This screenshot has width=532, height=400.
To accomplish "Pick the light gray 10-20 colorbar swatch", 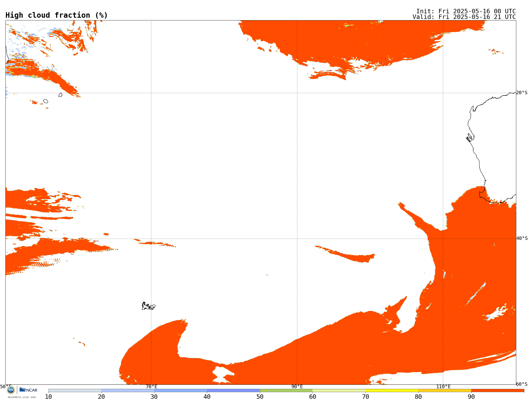I will [75, 391].
